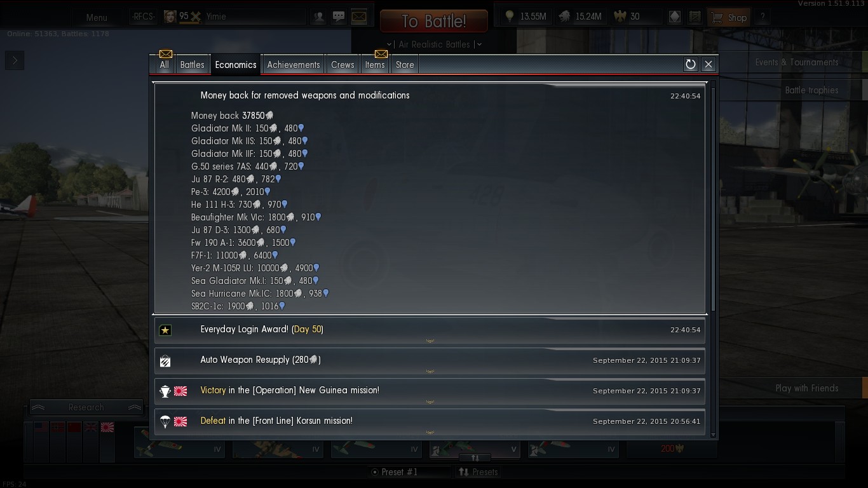Click the Shop cart button

pos(729,17)
